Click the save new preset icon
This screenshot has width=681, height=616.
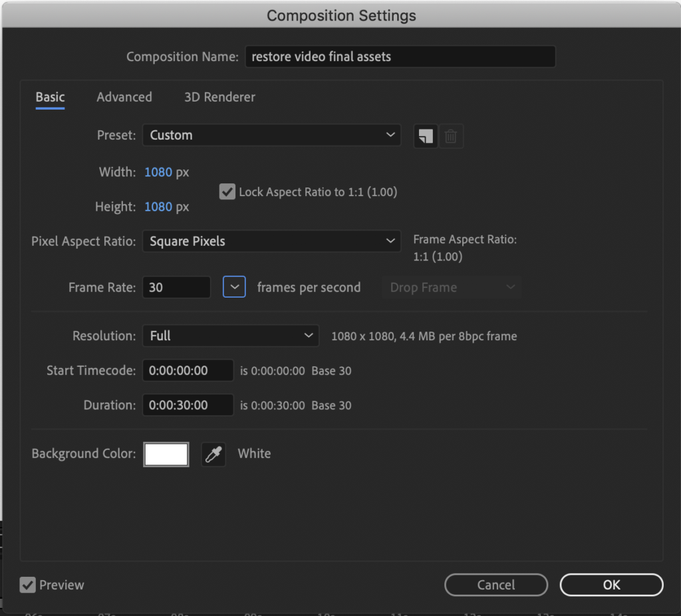[425, 136]
